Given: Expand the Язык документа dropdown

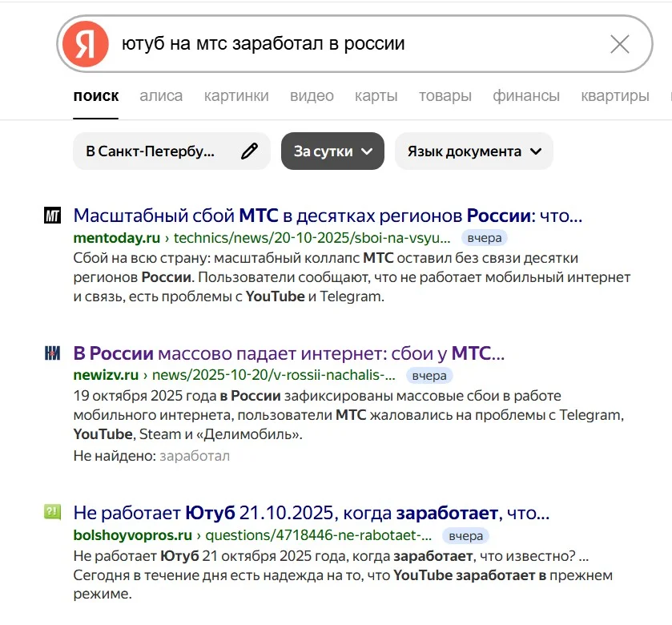Looking at the screenshot, I should 474,151.
